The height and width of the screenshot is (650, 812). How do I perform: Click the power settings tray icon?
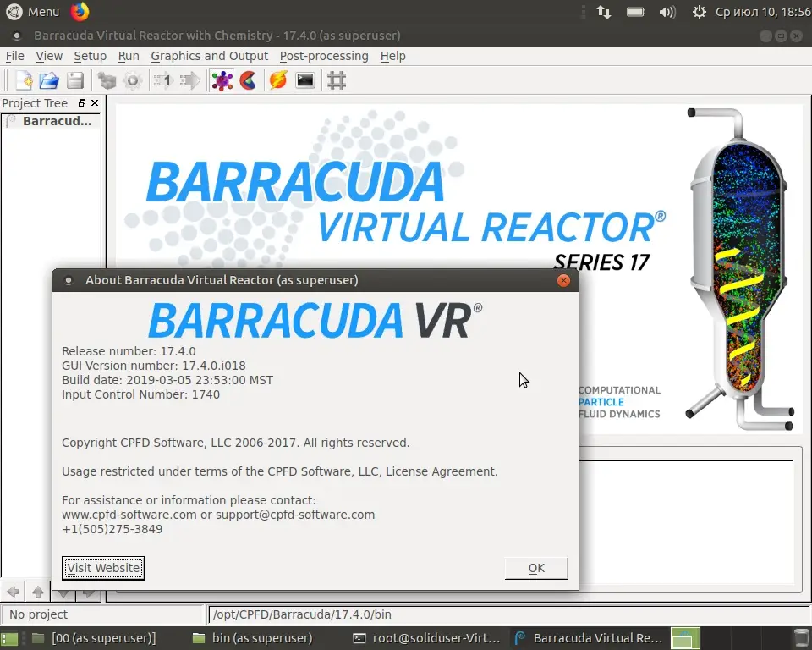[x=700, y=12]
